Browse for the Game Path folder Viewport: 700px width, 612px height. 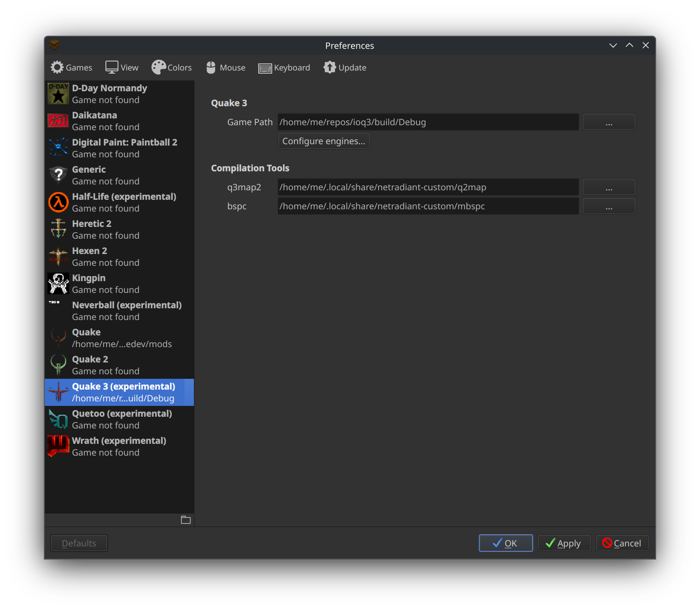609,122
